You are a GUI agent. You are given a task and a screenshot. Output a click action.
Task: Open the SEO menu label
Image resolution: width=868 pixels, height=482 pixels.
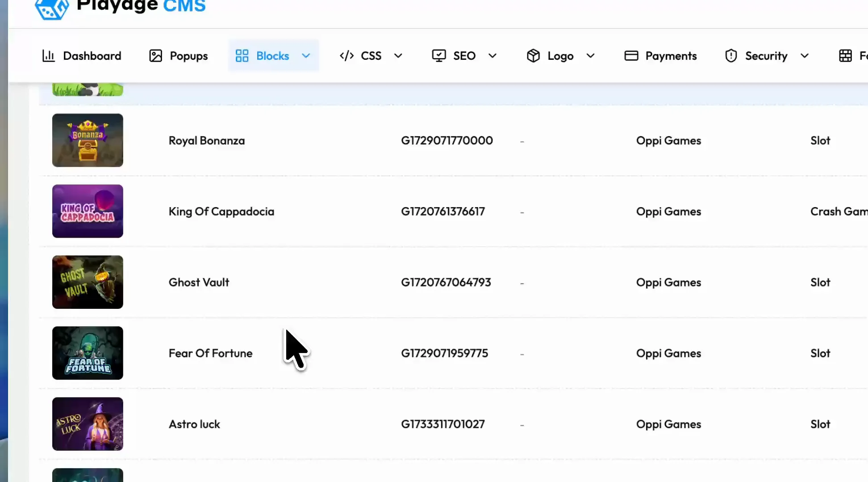tap(464, 56)
